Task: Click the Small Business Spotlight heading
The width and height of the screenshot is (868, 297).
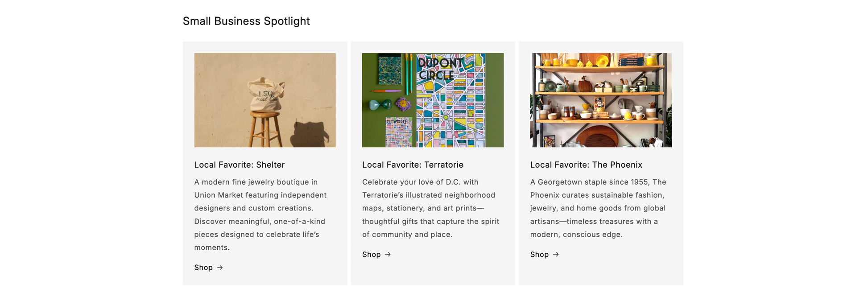Action: click(246, 21)
